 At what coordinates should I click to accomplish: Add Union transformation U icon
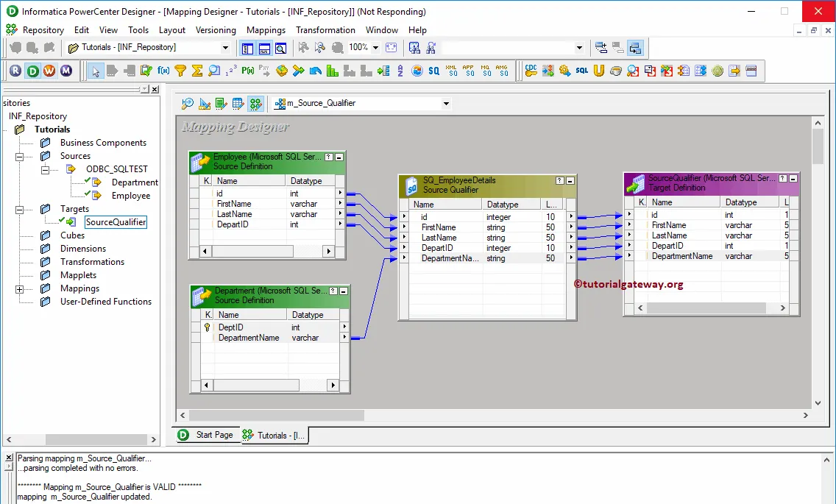599,71
